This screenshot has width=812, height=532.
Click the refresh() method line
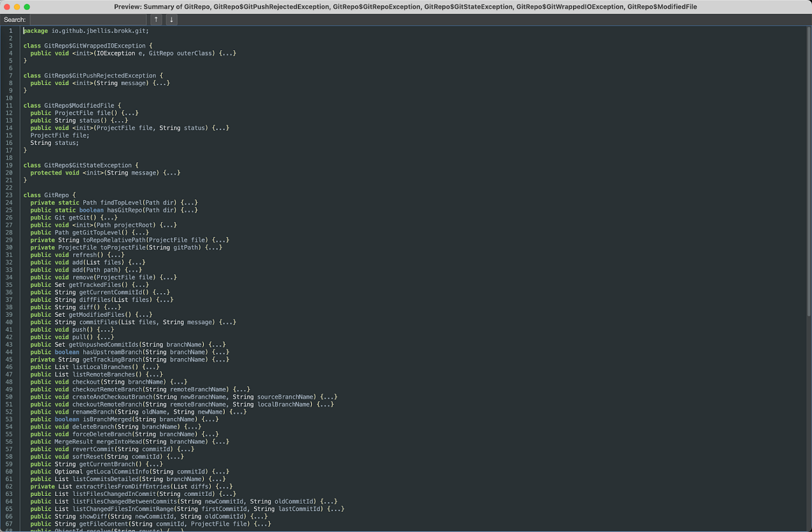78,255
